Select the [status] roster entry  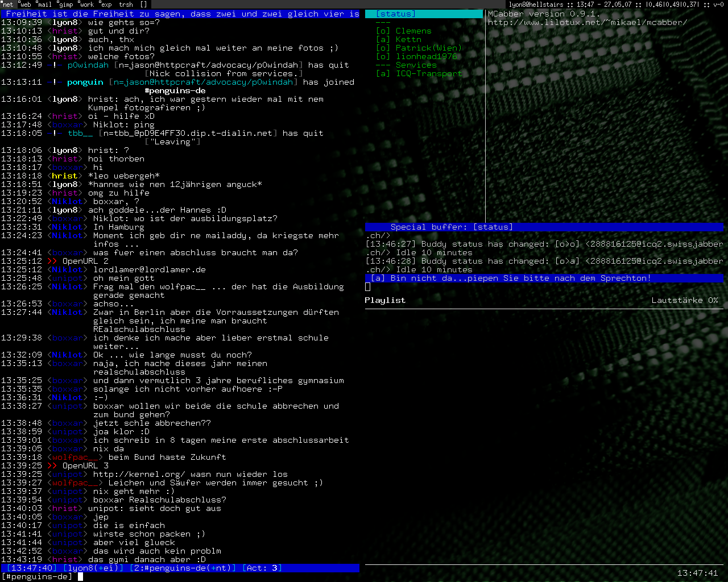click(x=396, y=14)
